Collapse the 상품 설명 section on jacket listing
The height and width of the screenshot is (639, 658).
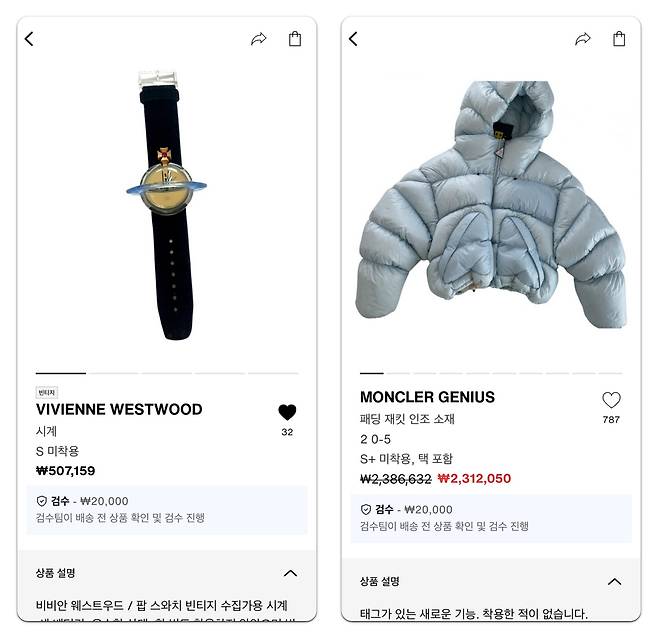point(615,582)
